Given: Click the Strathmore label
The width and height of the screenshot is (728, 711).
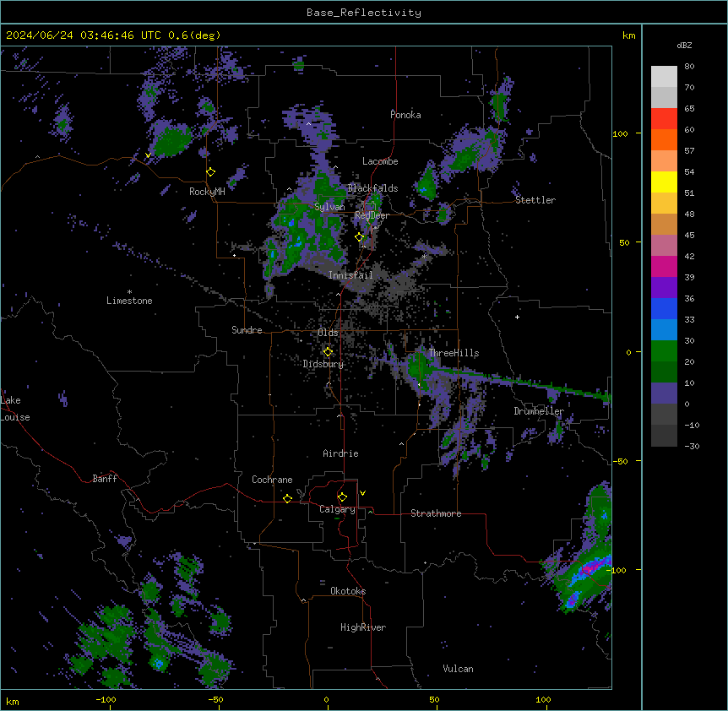Looking at the screenshot, I should click(x=436, y=513).
